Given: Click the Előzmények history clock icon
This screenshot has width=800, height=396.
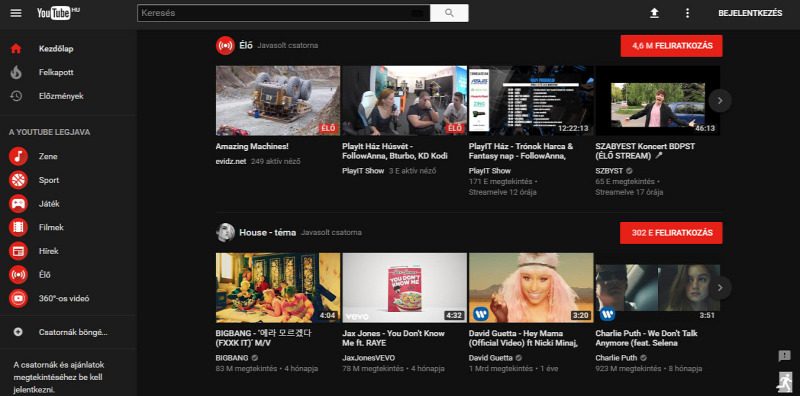Looking at the screenshot, I should (16, 96).
